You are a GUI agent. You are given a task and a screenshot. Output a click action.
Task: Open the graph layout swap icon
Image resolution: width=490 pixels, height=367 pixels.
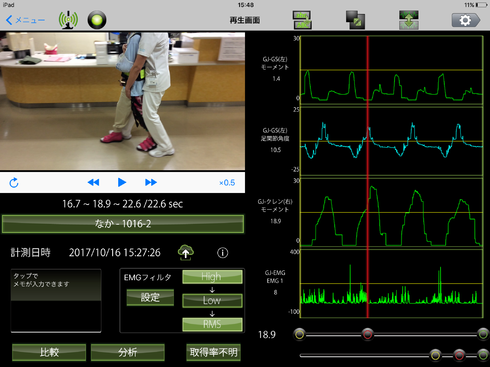click(302, 20)
